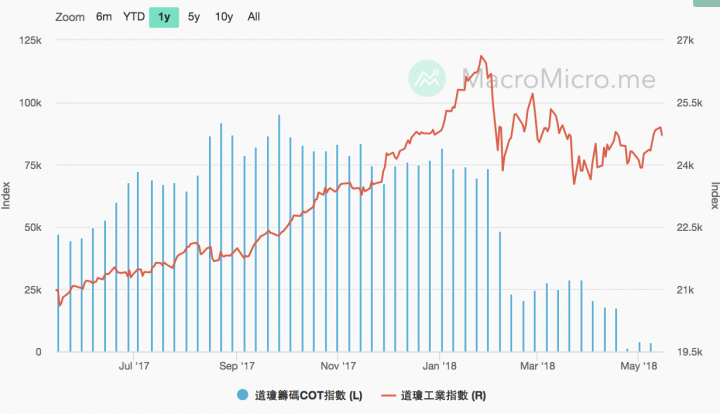The image size is (720, 414).
Task: Click the tallest blue COT bar
Action: (279, 233)
